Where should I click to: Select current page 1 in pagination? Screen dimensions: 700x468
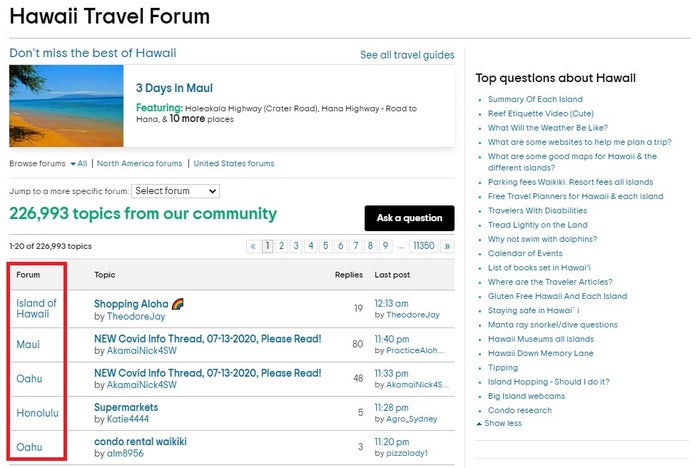point(267,246)
